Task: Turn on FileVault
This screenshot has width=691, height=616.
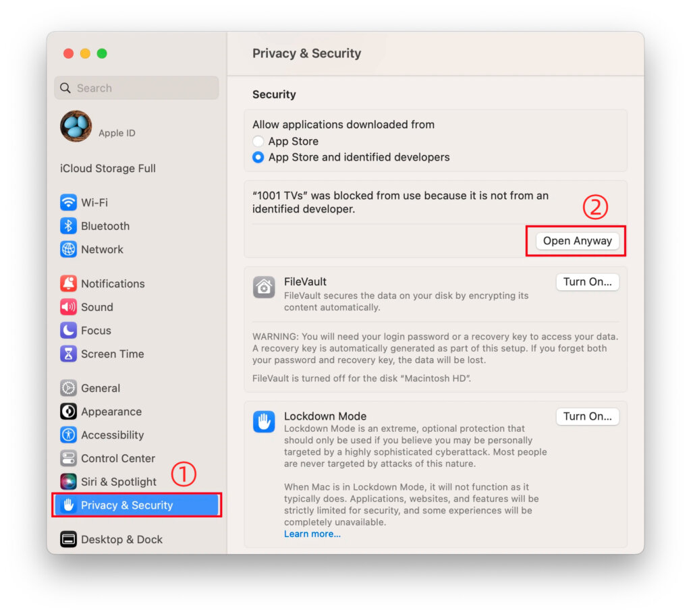Action: tap(587, 282)
